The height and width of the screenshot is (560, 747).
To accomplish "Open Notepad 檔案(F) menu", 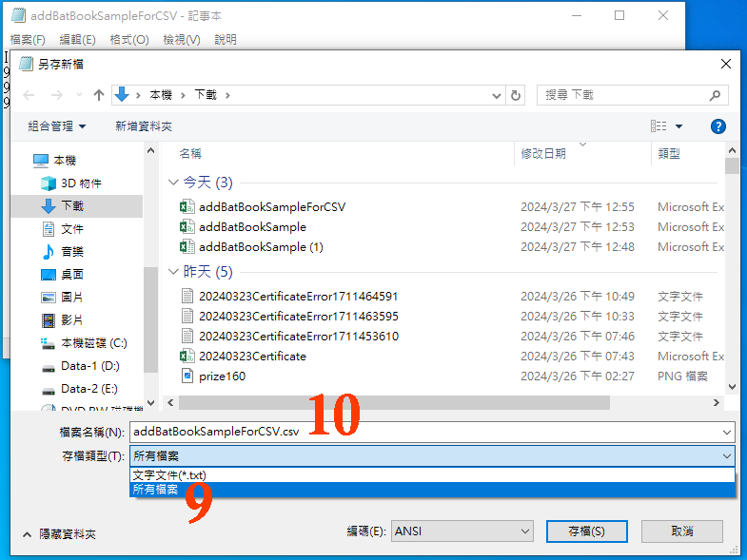I will [28, 40].
